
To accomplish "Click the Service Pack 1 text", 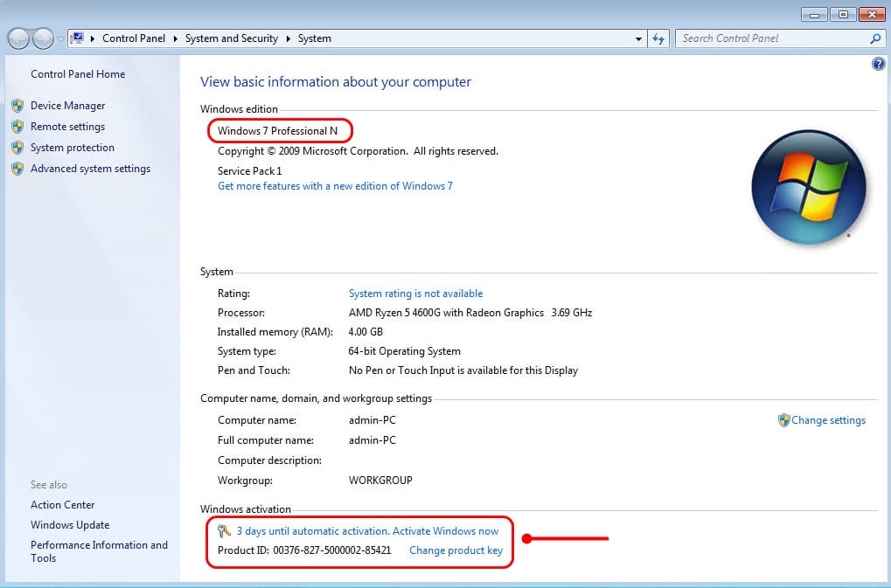I will pyautogui.click(x=249, y=171).
